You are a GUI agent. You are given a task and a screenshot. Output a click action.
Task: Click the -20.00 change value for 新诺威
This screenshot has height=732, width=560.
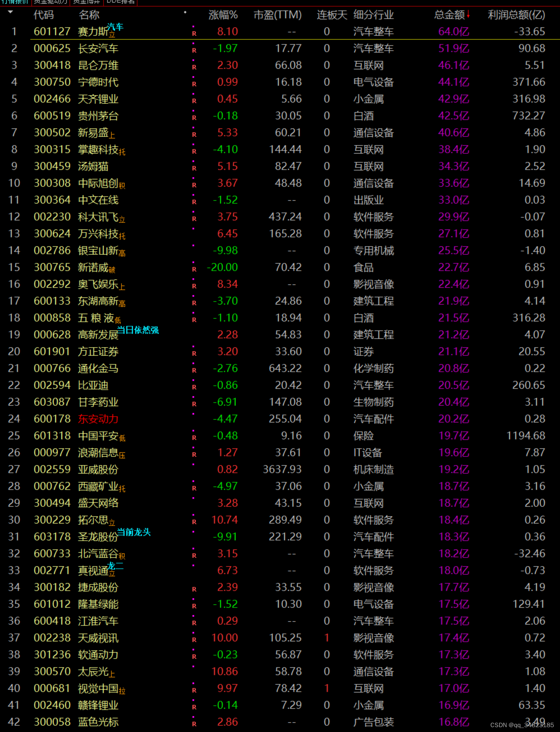click(x=222, y=267)
